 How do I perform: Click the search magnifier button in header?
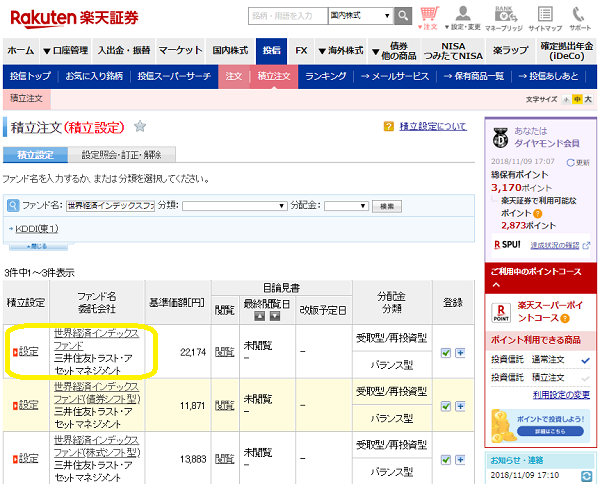click(403, 16)
